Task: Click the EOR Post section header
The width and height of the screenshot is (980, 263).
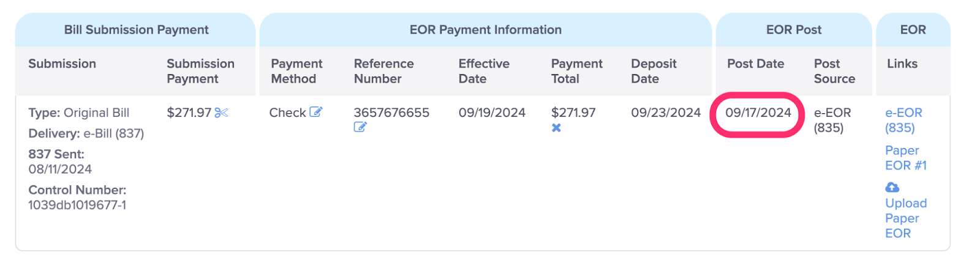Action: tap(794, 29)
